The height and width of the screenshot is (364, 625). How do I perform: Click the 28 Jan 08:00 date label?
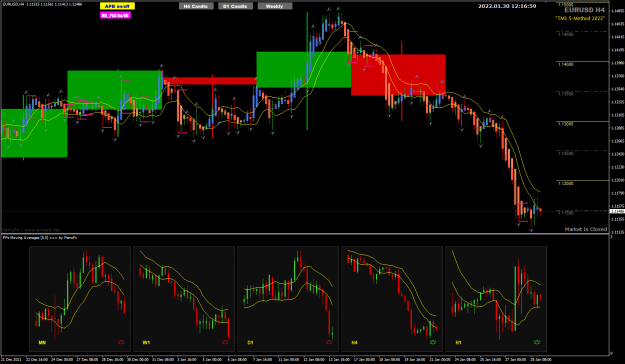[x=542, y=360]
